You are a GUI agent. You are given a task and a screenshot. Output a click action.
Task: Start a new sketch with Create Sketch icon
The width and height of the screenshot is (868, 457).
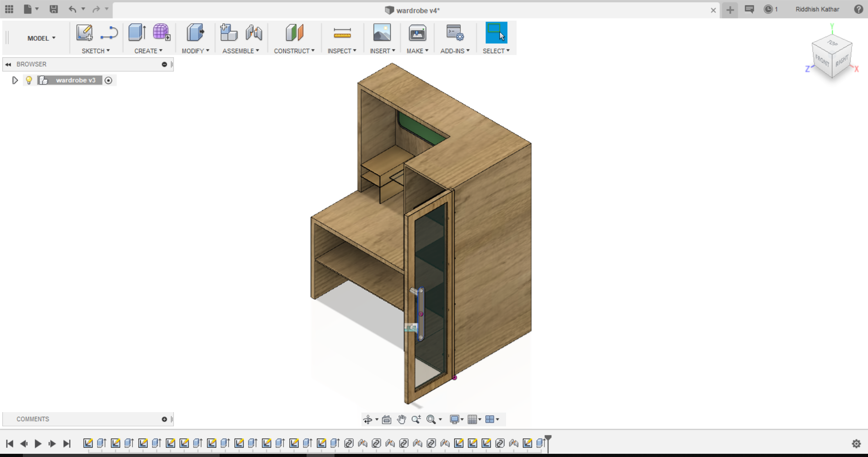(x=85, y=33)
